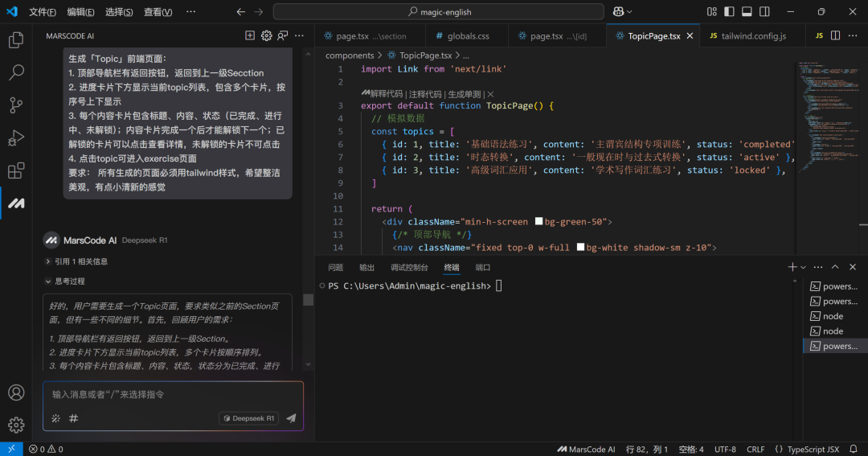Open the Explorer view in activity bar
This screenshot has height=456, width=868.
[x=16, y=40]
